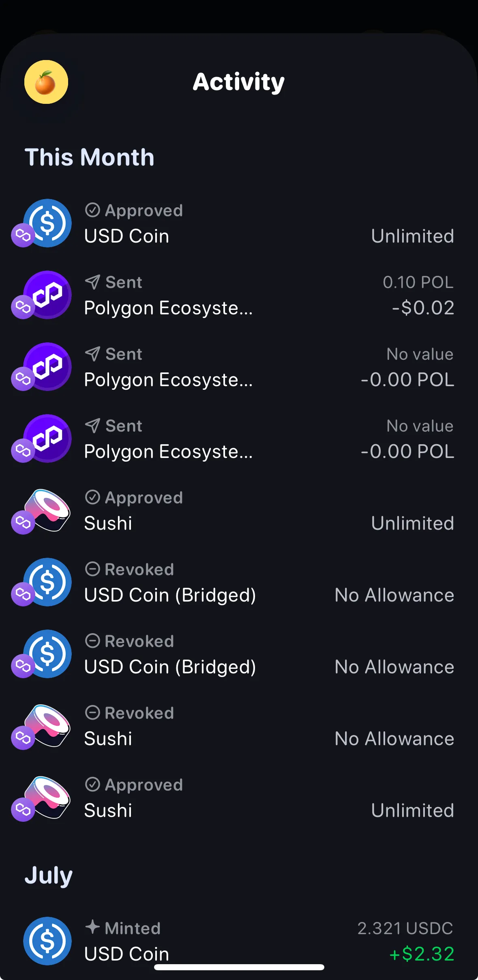Tap the home indicator bar at bottom
This screenshot has width=478, height=980.
(239, 967)
